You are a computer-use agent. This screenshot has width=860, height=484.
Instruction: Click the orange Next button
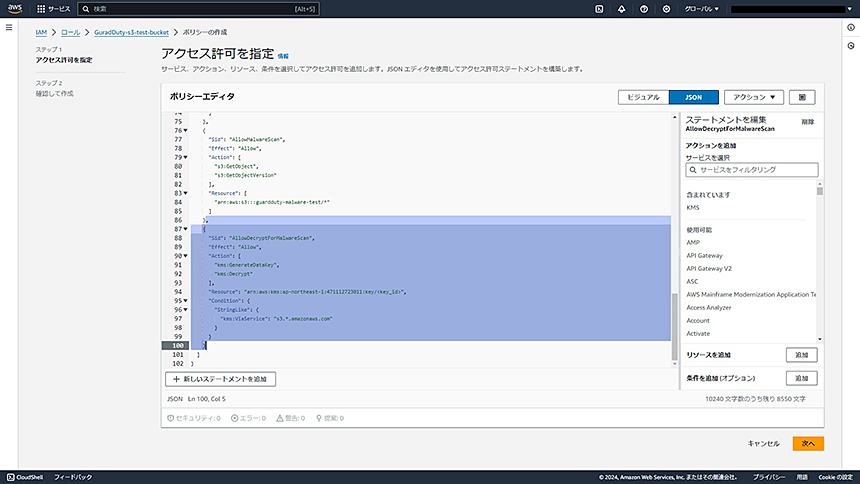808,443
